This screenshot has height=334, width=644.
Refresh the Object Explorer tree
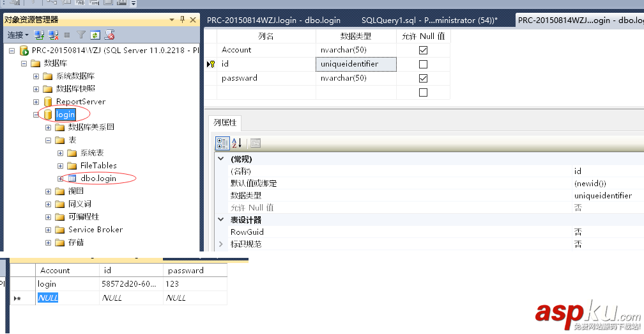click(95, 35)
